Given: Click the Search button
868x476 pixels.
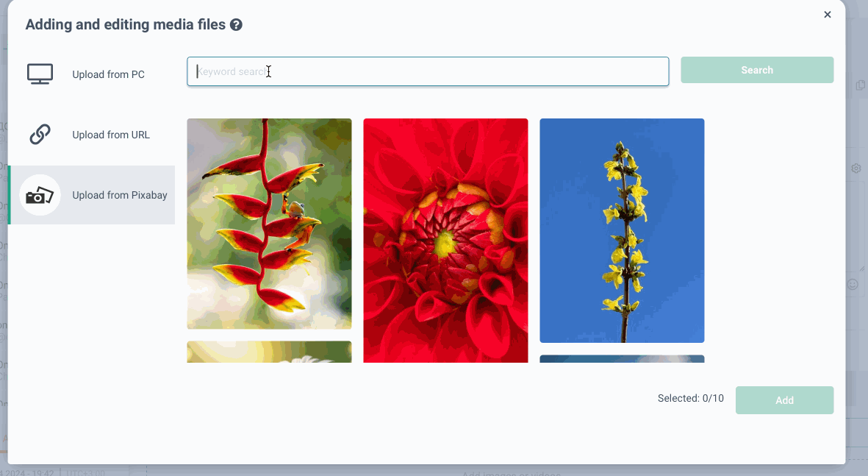Looking at the screenshot, I should click(757, 70).
